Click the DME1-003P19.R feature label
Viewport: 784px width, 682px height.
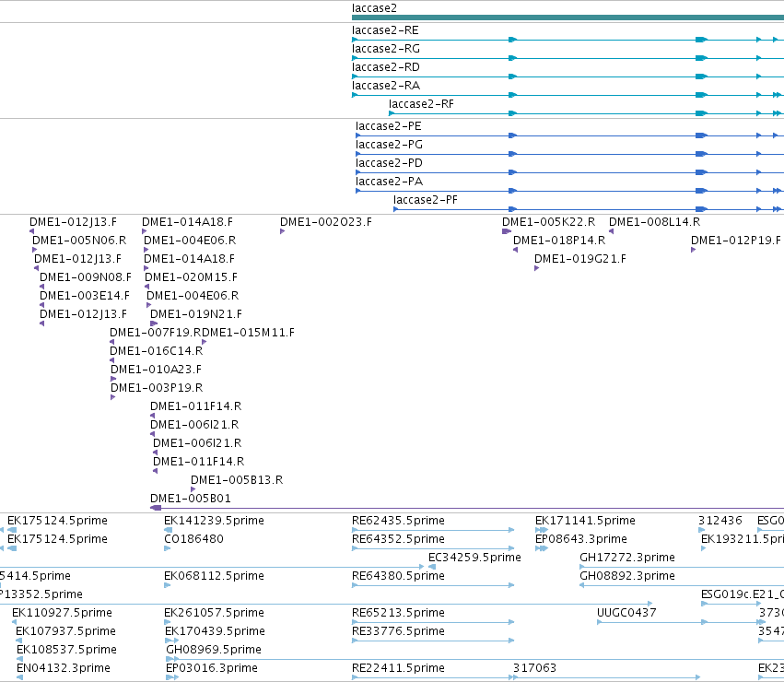157,389
